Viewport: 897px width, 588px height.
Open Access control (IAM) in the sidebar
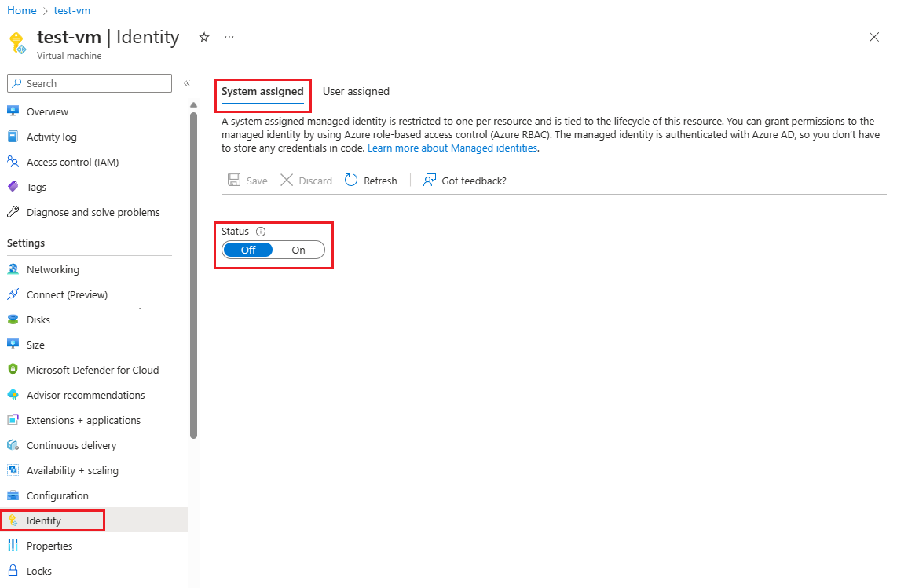[72, 162]
